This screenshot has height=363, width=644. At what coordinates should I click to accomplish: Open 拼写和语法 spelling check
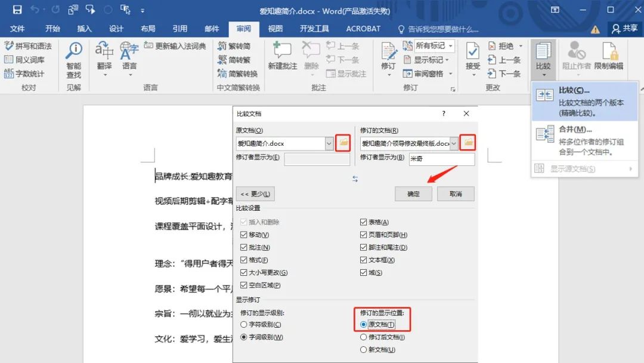click(x=28, y=46)
